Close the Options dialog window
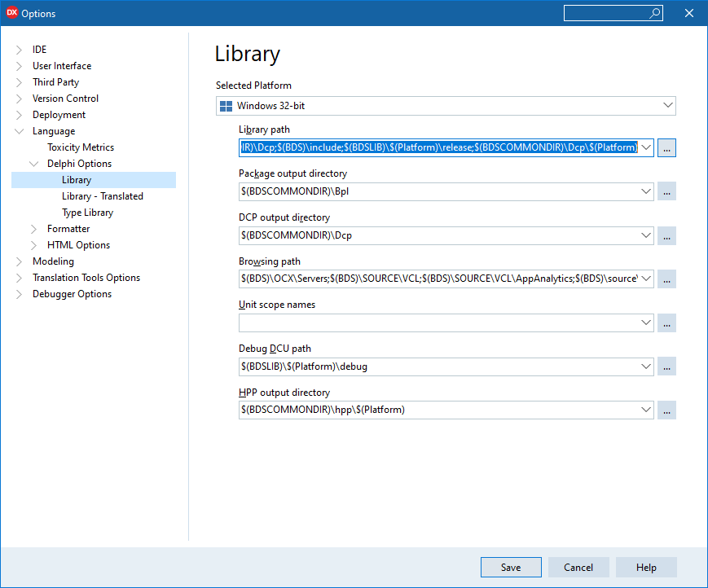708x588 pixels. 689,14
